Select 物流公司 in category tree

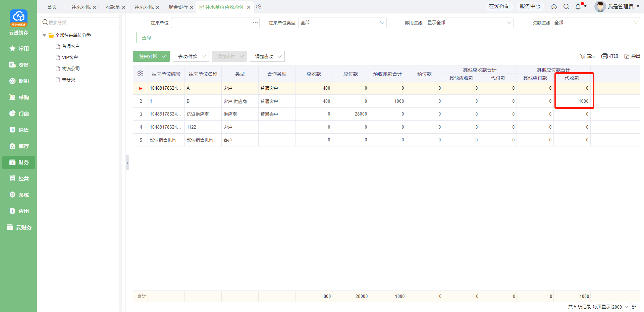point(71,69)
